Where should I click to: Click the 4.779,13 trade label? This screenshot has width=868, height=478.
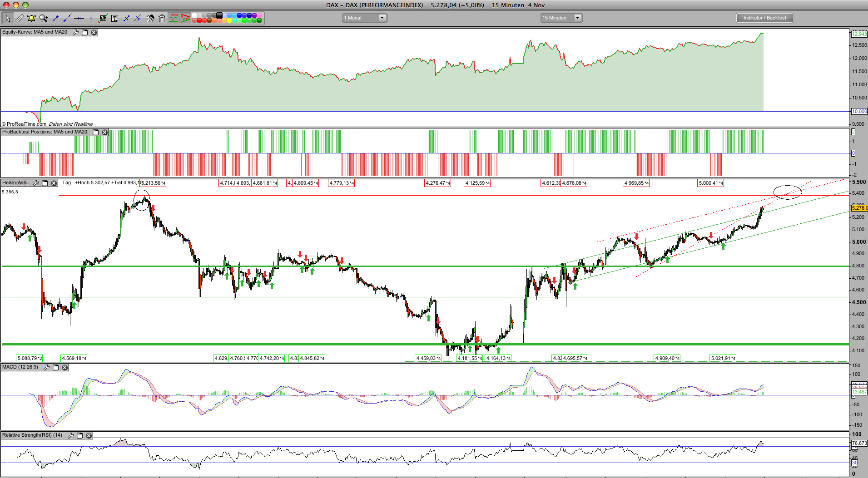[x=342, y=183]
